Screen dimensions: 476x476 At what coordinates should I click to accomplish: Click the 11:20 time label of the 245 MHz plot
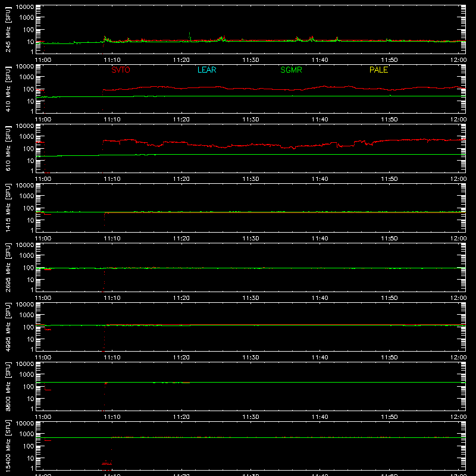181,60
